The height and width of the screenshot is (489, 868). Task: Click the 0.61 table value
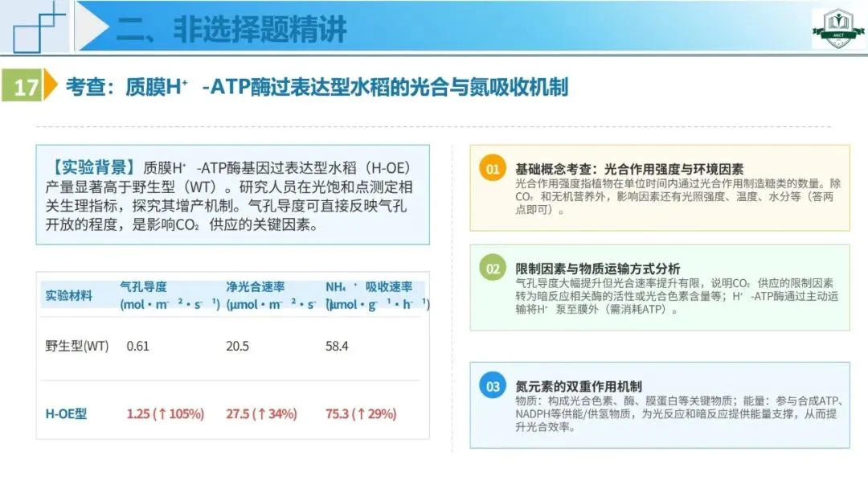(x=138, y=346)
